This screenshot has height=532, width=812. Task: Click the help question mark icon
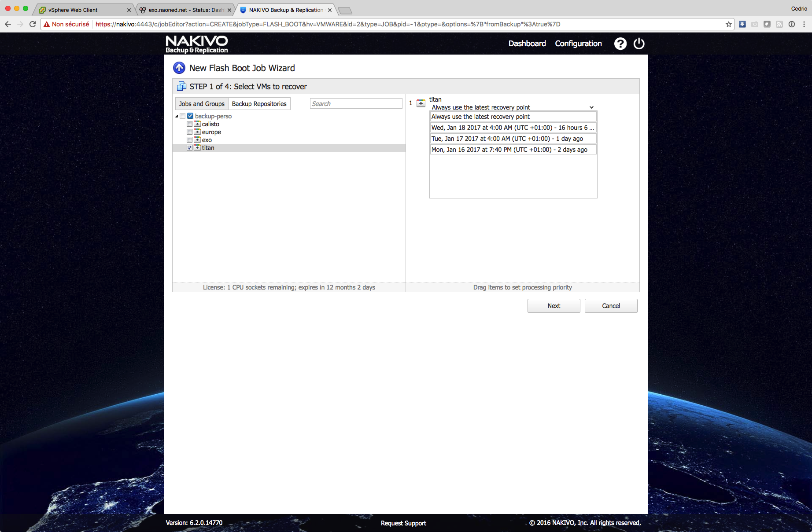pyautogui.click(x=620, y=44)
